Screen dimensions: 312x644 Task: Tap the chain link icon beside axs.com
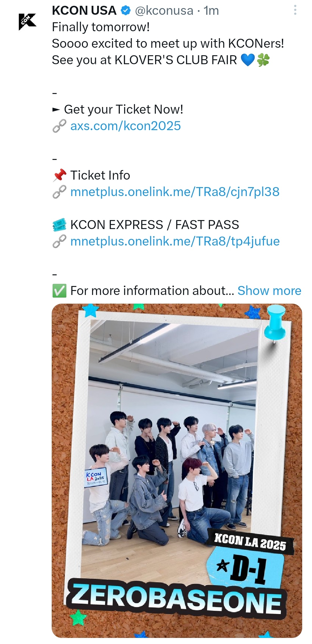[x=60, y=126]
